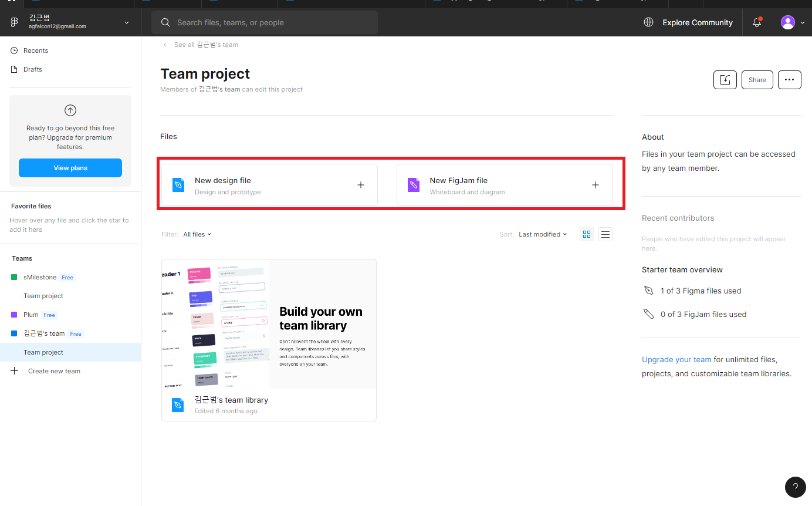Click the plus icon on New design file
Screen dimensions: 812x506
(x=361, y=185)
